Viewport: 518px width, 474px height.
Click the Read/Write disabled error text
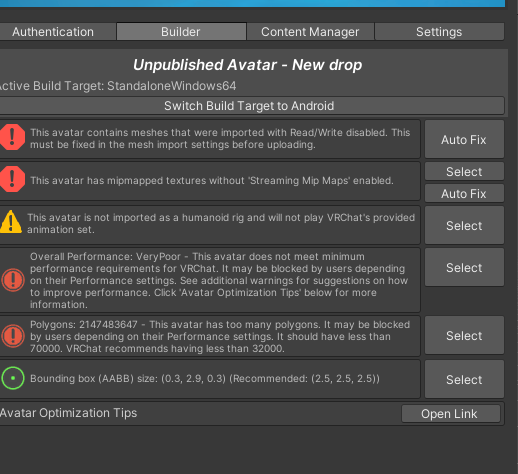coord(220,138)
